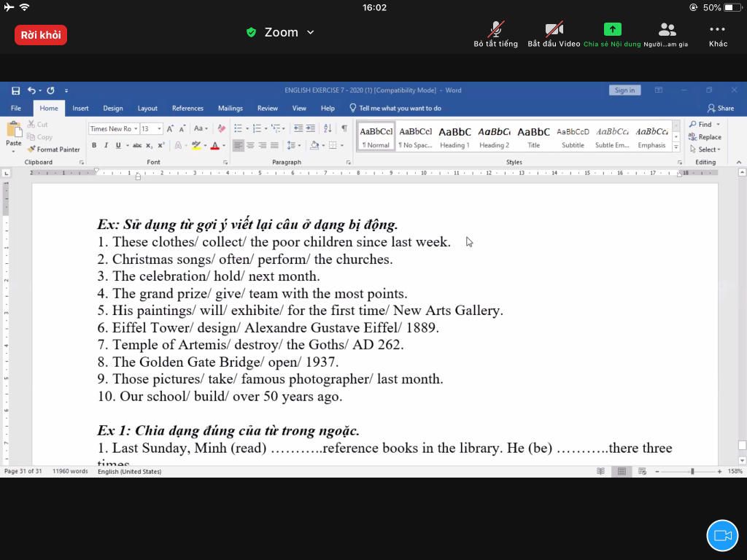Viewport: 747px width, 560px height.
Task: Click the Clear Formatting icon
Action: [x=222, y=128]
